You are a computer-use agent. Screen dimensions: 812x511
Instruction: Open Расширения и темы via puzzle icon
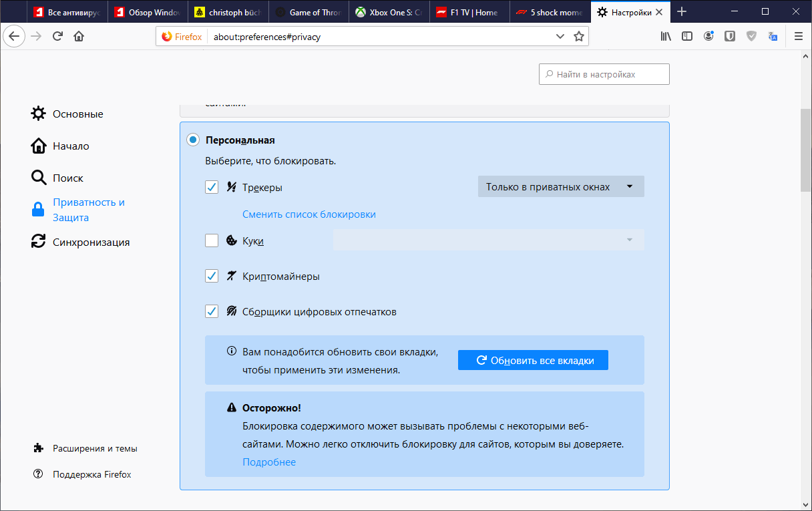(38, 448)
